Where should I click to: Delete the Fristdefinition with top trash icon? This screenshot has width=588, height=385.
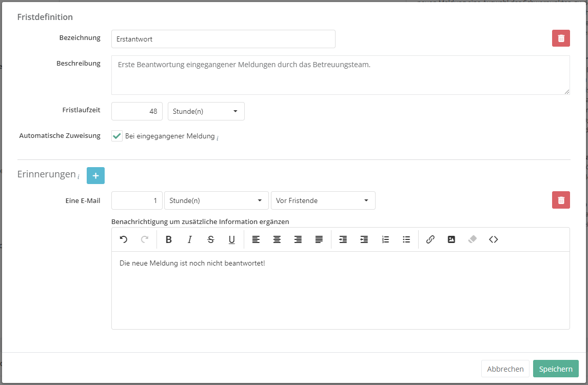(x=561, y=38)
